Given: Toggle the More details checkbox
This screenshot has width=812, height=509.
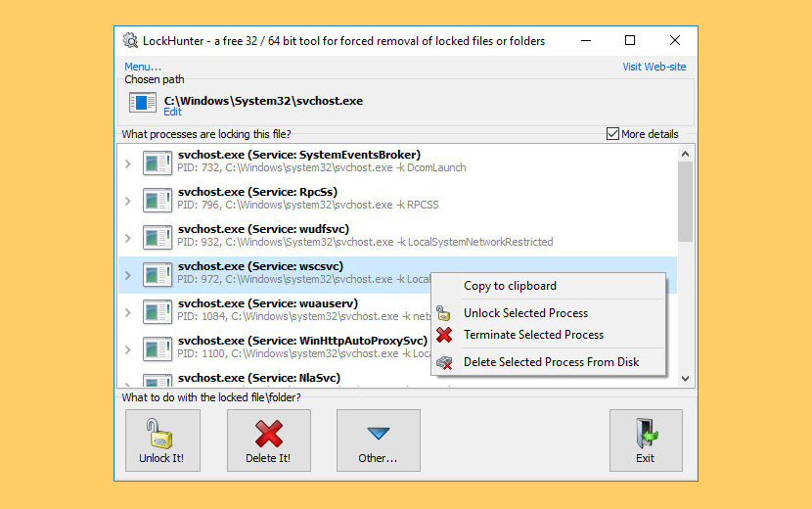Looking at the screenshot, I should pyautogui.click(x=612, y=134).
